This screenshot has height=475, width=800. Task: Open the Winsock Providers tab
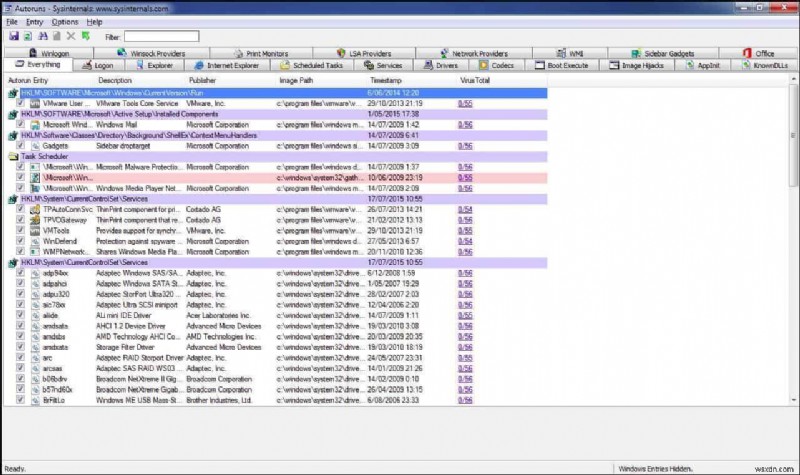152,53
